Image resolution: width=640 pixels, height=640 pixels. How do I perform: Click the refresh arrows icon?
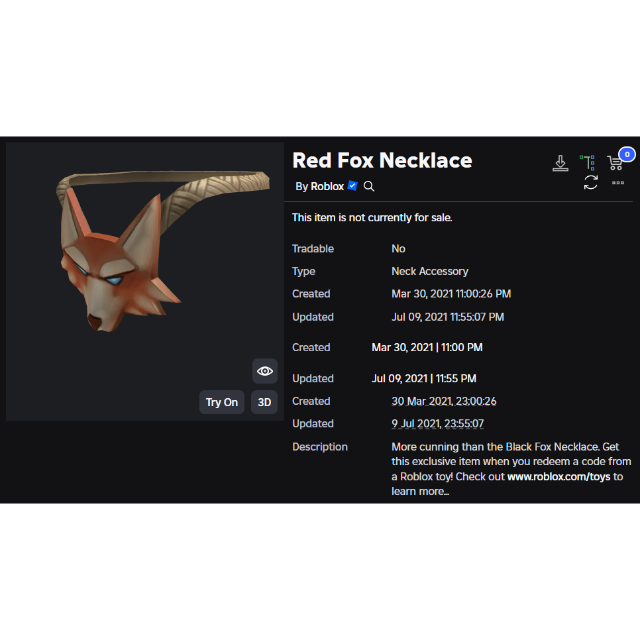pos(590,182)
